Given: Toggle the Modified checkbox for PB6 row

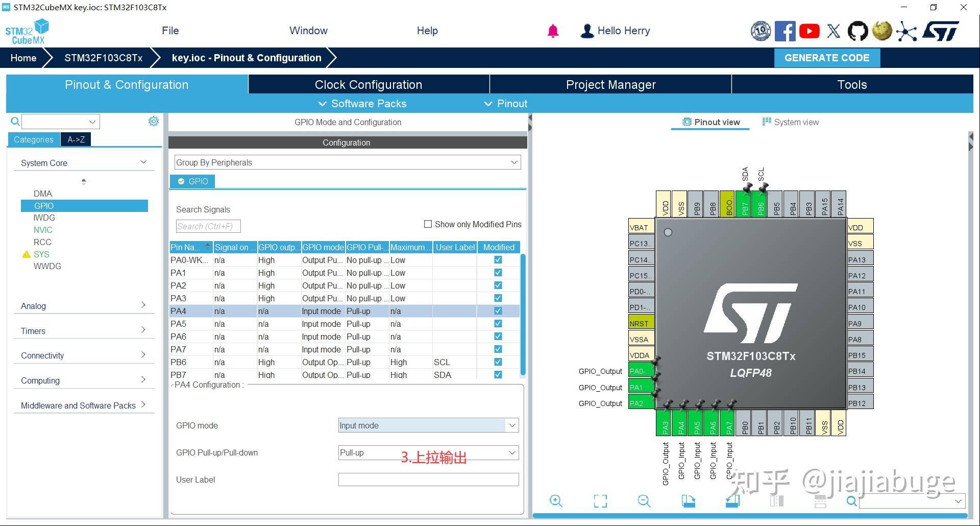Looking at the screenshot, I should click(498, 362).
